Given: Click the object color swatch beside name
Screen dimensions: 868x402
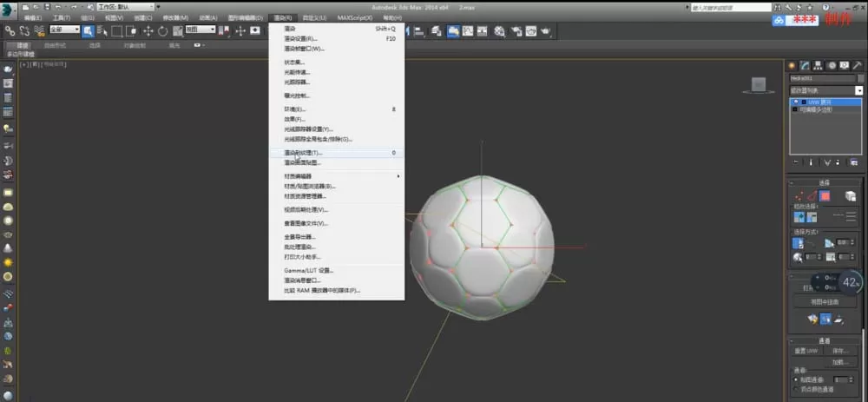Looking at the screenshot, I should coord(859,79).
